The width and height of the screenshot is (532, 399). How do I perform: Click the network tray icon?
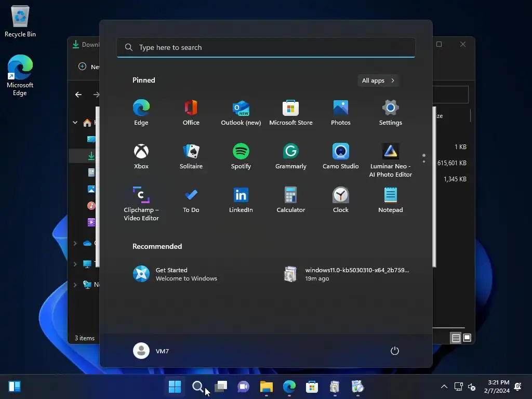pyautogui.click(x=458, y=387)
